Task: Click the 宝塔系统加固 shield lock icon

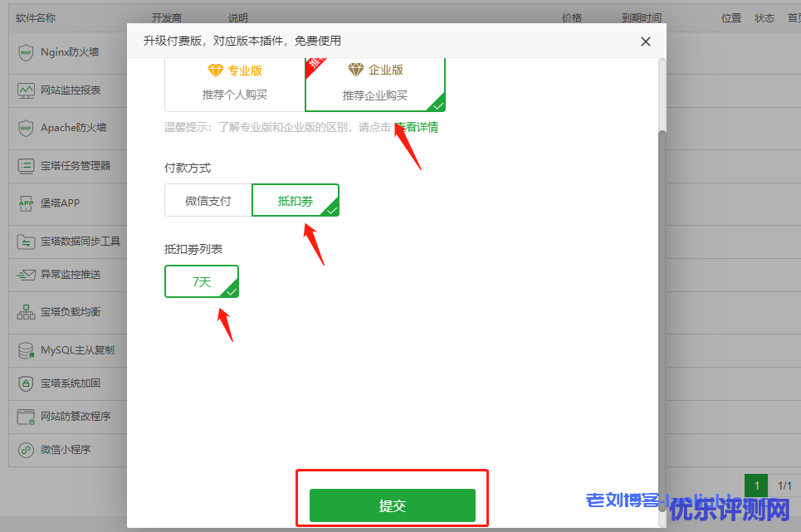Action: point(26,383)
